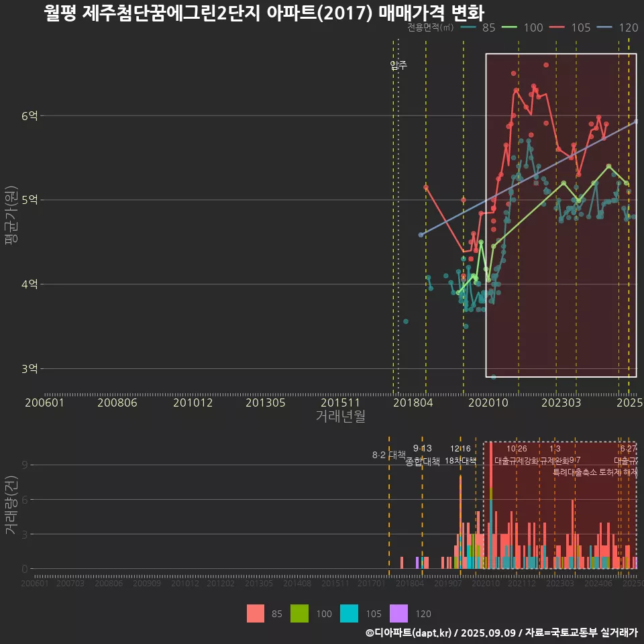The width and height of the screenshot is (644, 644).
Task: Click the 12·16 18차대책 policy annotation
Action: pos(460,455)
